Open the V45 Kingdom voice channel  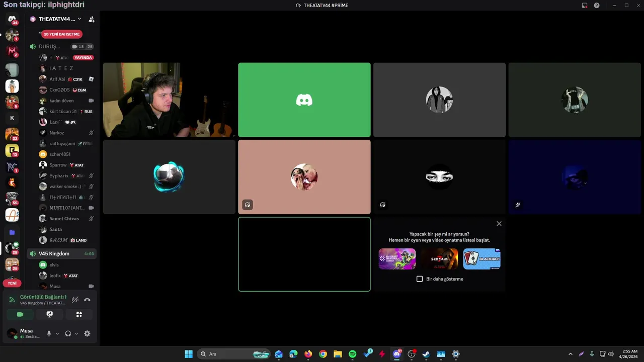[x=61, y=253]
